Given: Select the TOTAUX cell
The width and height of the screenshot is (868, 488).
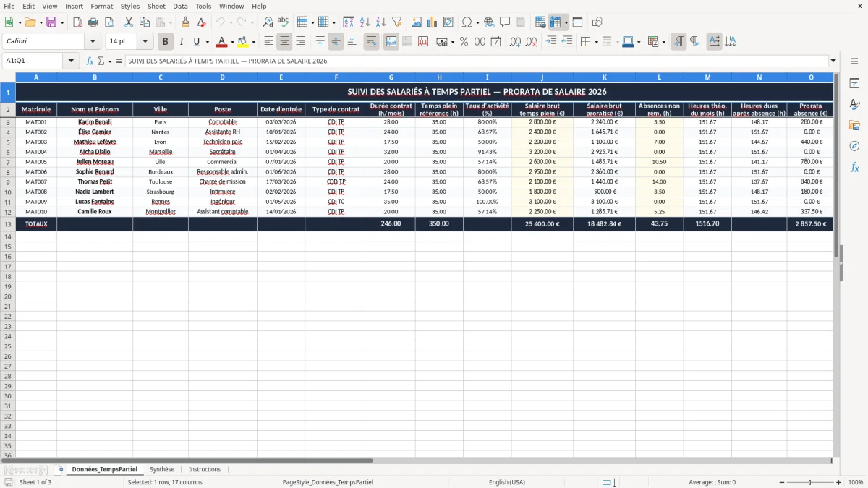Looking at the screenshot, I should click(x=36, y=224).
